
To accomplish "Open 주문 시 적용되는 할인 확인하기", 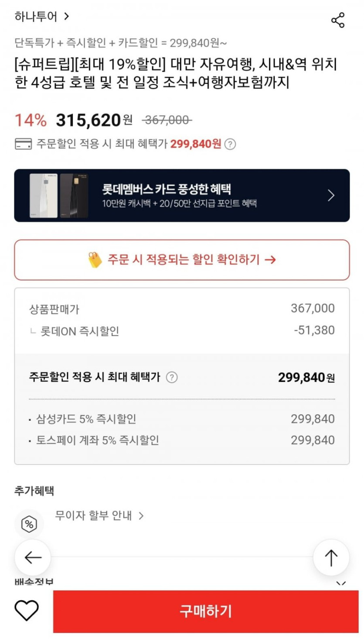I will tap(182, 260).
